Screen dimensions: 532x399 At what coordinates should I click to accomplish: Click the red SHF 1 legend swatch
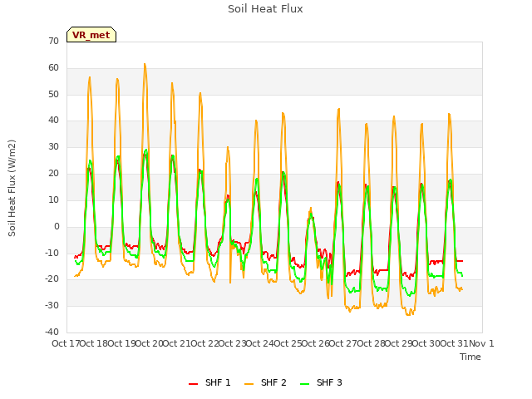pos(193,384)
